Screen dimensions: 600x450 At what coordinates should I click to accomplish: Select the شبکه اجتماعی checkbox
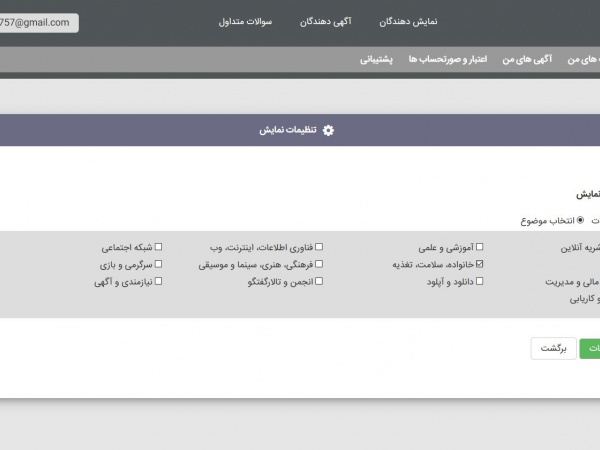click(158, 247)
